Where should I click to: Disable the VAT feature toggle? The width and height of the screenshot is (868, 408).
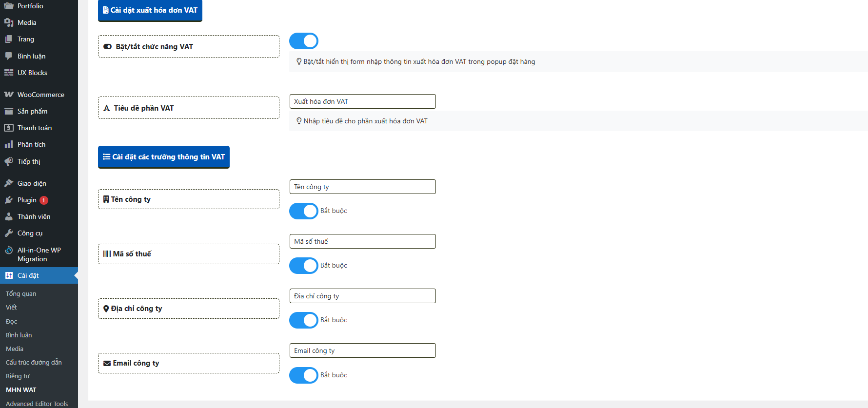pyautogui.click(x=303, y=41)
